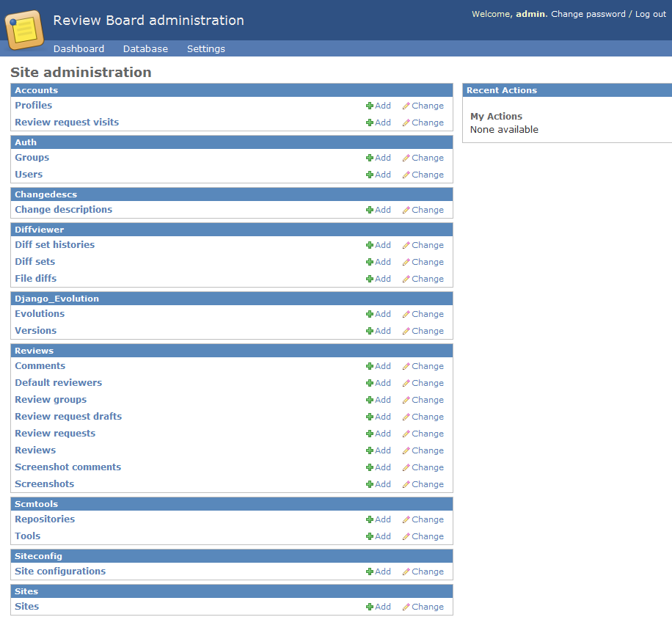672x628 pixels.
Task: Log out of the admin account
Action: pyautogui.click(x=651, y=14)
